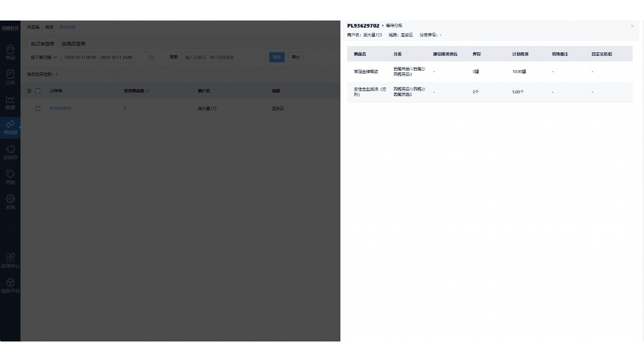Screen dimensions: 644x362
Task: Click 供应链 in the breadcrumb
Action: pyautogui.click(x=33, y=27)
